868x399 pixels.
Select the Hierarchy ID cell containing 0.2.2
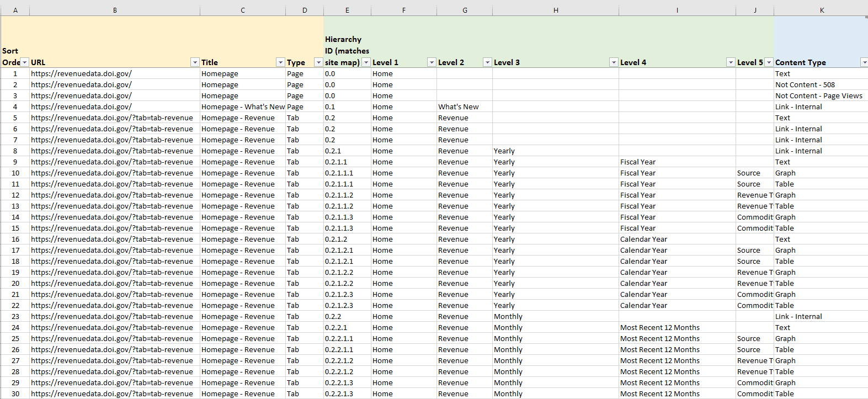click(x=333, y=317)
